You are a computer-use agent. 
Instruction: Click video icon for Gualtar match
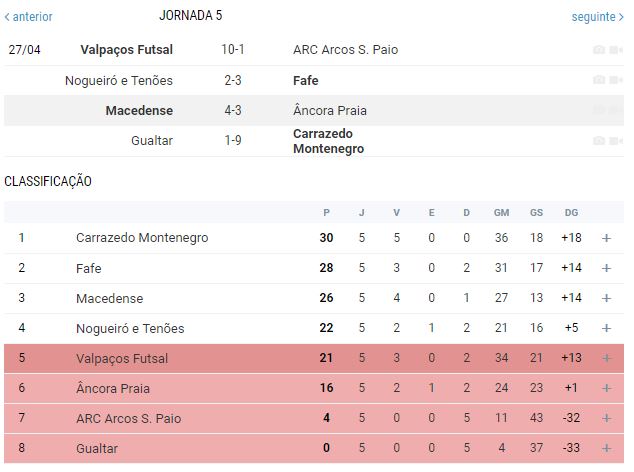point(615,141)
